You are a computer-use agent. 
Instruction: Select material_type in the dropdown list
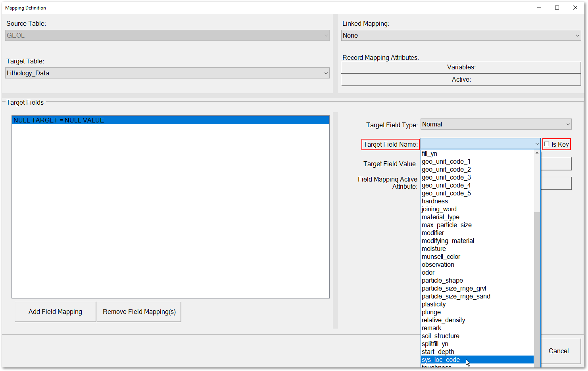click(477, 217)
